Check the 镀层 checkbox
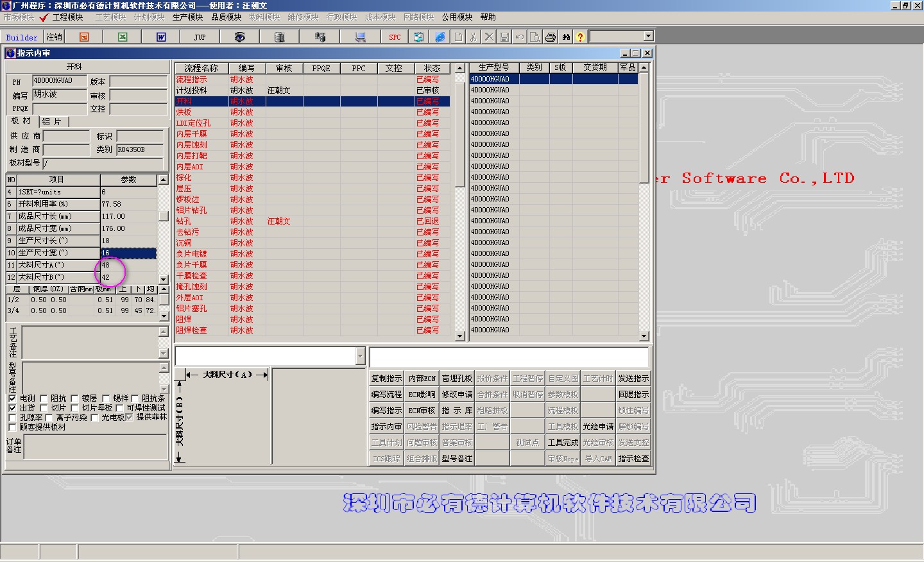The image size is (924, 562). [74, 398]
